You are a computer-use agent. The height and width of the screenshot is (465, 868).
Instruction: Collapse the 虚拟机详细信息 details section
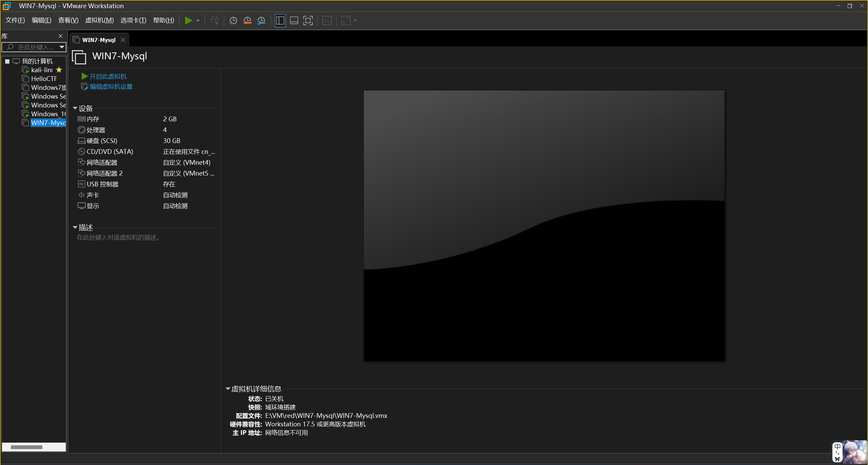[228, 389]
